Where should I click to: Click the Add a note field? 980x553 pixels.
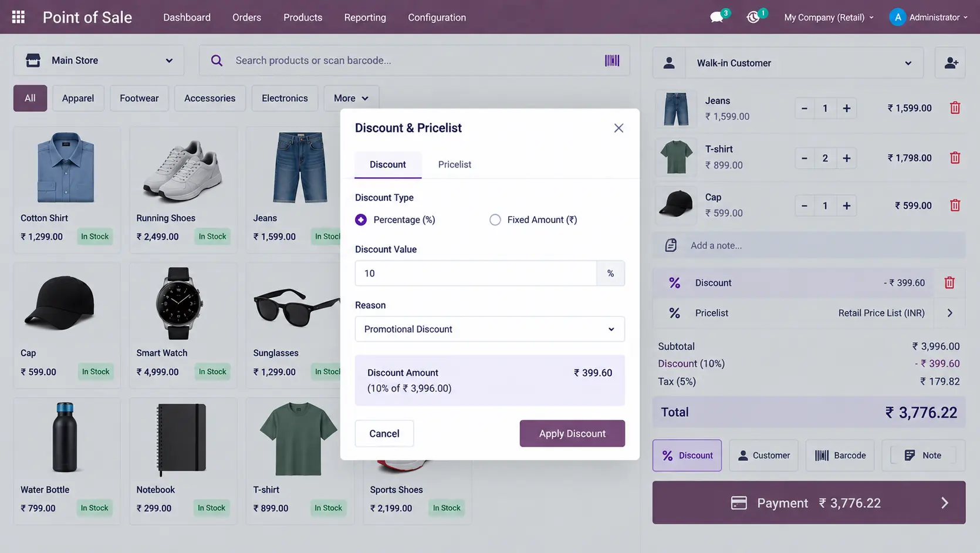pyautogui.click(x=809, y=245)
